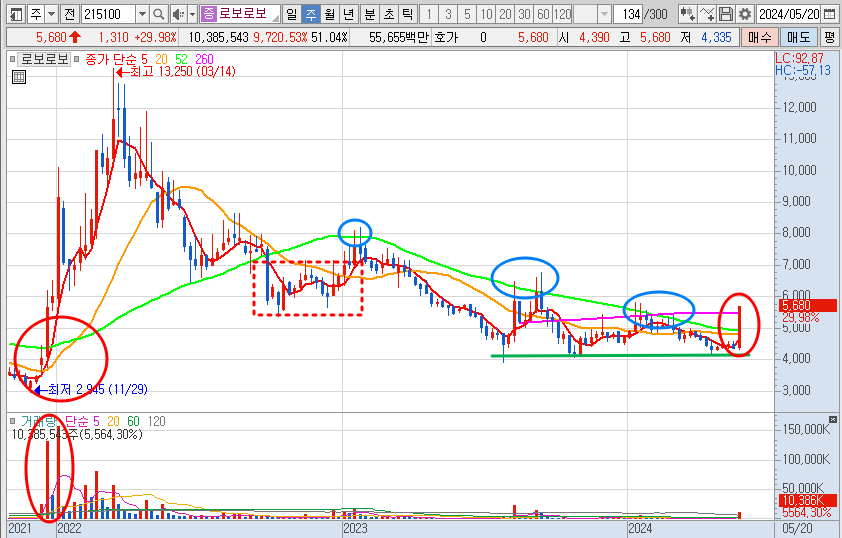Click the 05/20 date label
Viewport: 842px width, 538px height.
[797, 528]
